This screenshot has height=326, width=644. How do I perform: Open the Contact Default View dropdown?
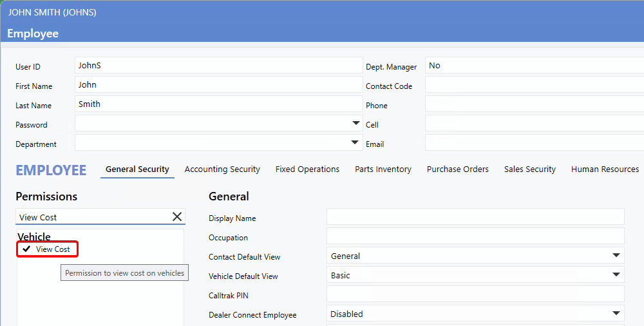coord(616,256)
